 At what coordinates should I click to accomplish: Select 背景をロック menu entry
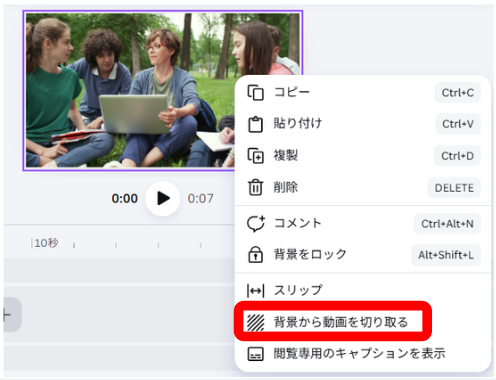(363, 255)
